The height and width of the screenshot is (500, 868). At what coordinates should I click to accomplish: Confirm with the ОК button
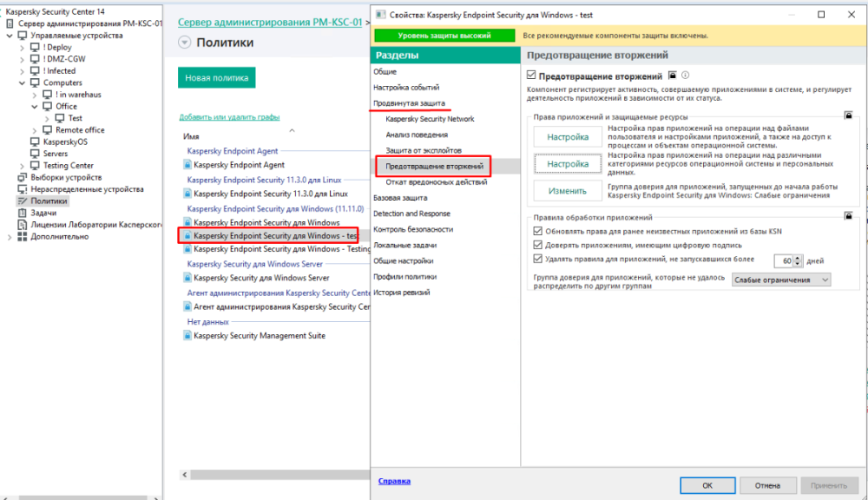[x=707, y=485]
